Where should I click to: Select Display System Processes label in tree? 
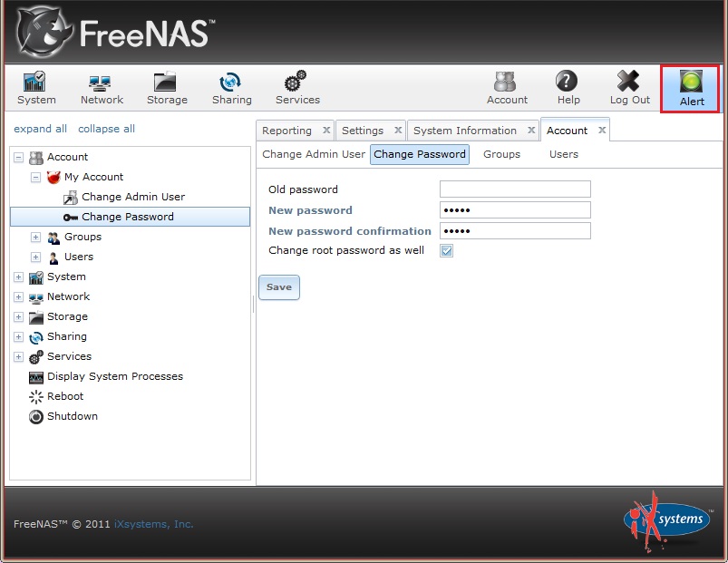[x=115, y=376]
